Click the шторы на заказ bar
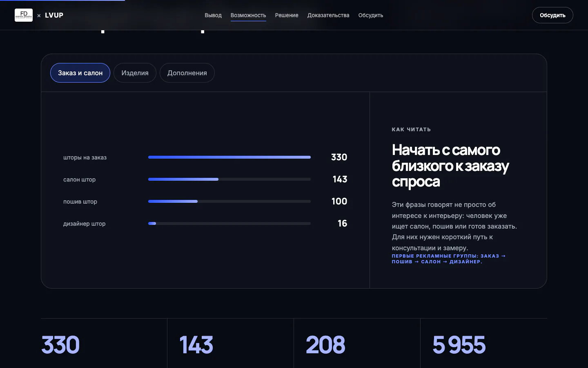 click(x=229, y=157)
